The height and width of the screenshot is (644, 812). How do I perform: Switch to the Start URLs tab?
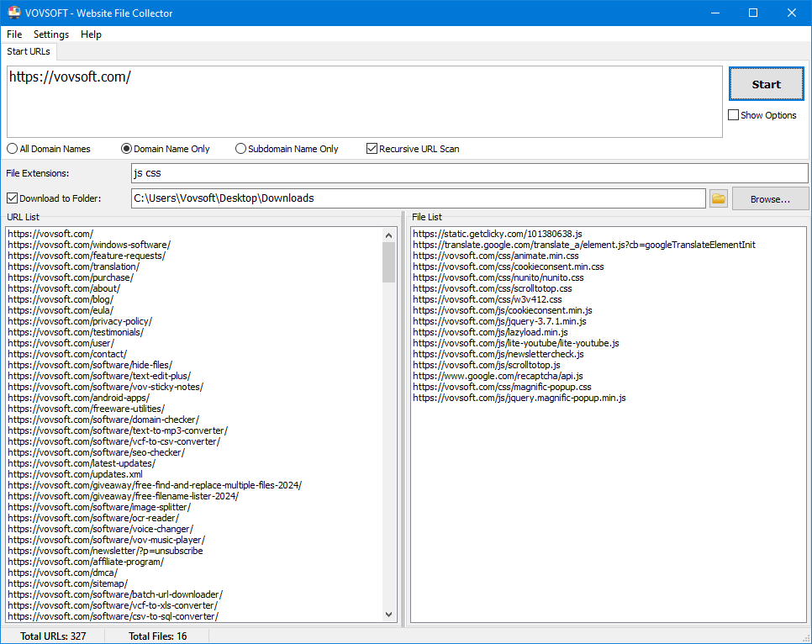[x=29, y=51]
